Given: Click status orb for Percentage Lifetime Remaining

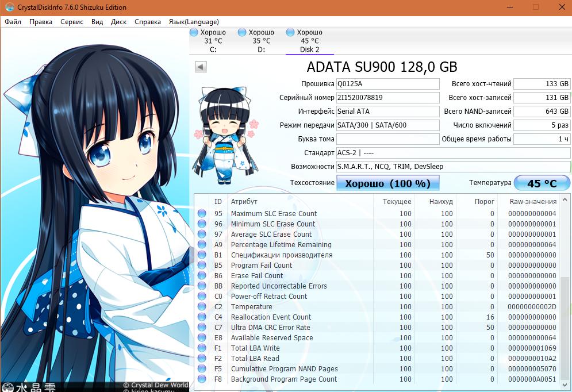Looking at the screenshot, I should [x=202, y=244].
